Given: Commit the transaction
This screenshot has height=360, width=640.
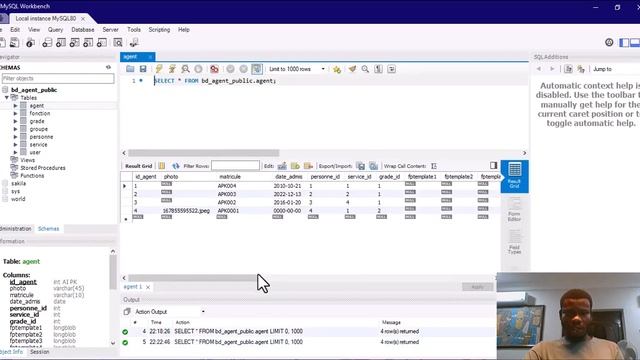Looking at the screenshot, I should pyautogui.click(x=231, y=69).
